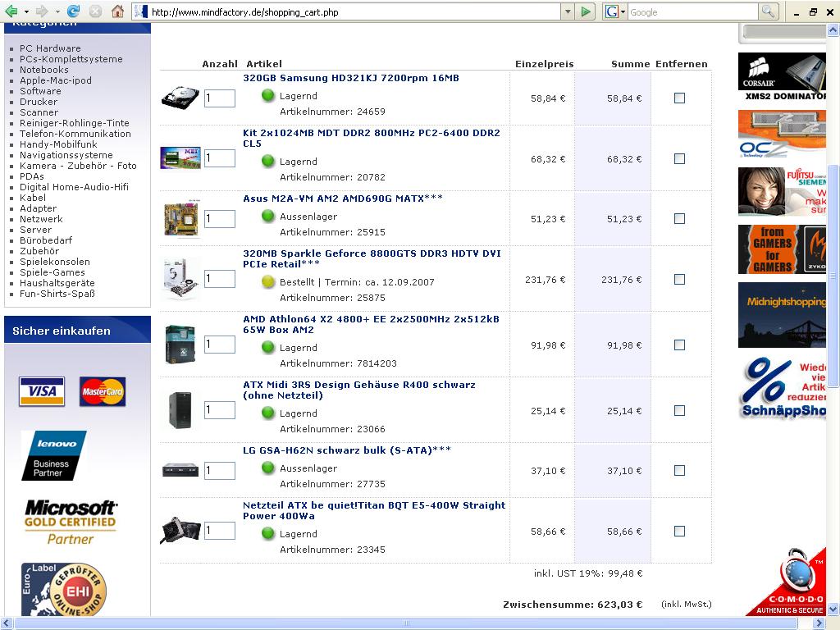Click the browser Forward arrow

(42, 11)
